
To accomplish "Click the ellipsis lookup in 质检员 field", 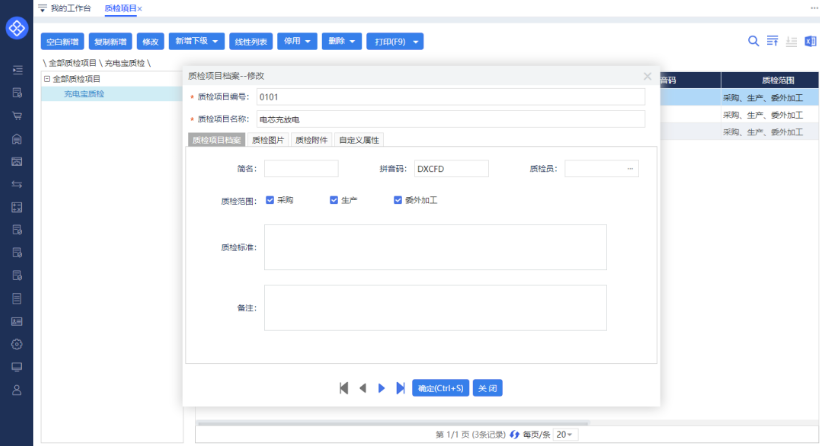I will pos(630,169).
